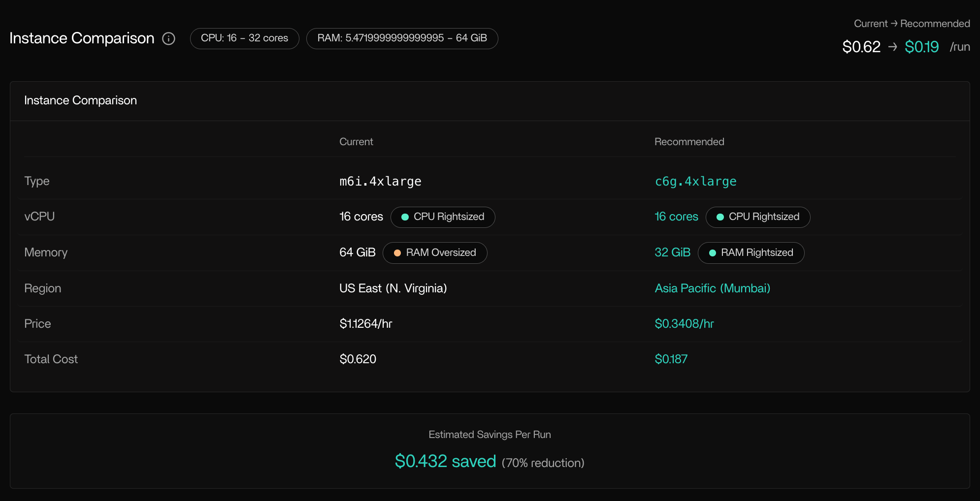The image size is (980, 501).
Task: Click the (70% reduction) text
Action: (543, 463)
